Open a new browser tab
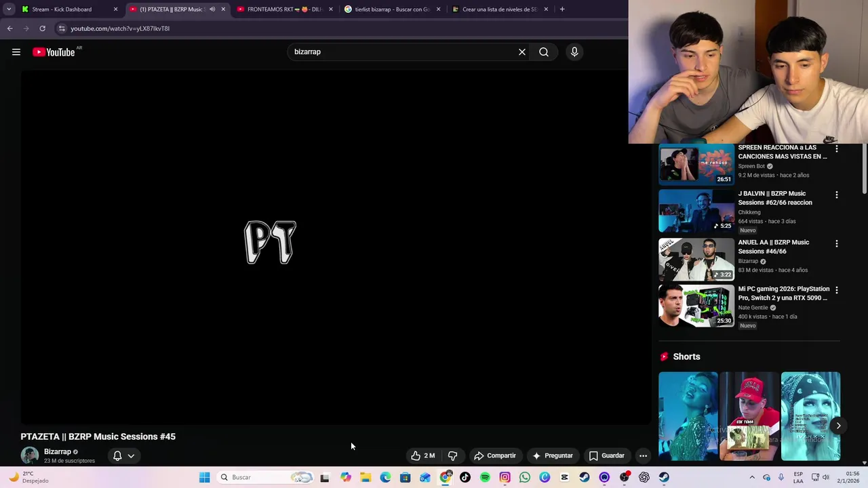The height and width of the screenshot is (488, 868). point(562,9)
